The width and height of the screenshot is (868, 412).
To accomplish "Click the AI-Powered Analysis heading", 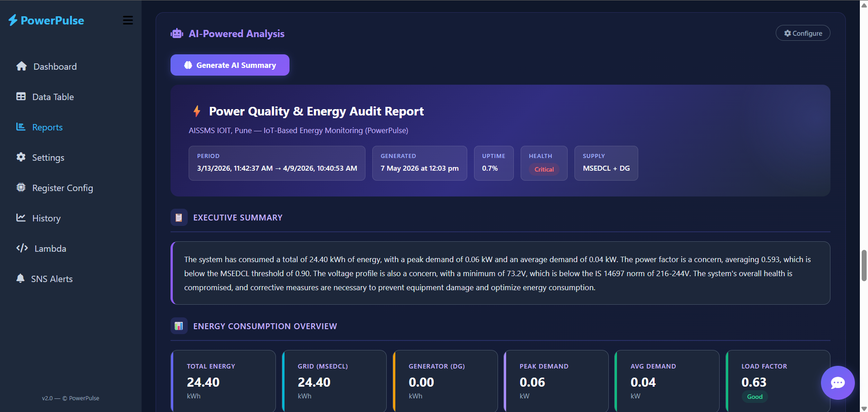I will 237,34.
